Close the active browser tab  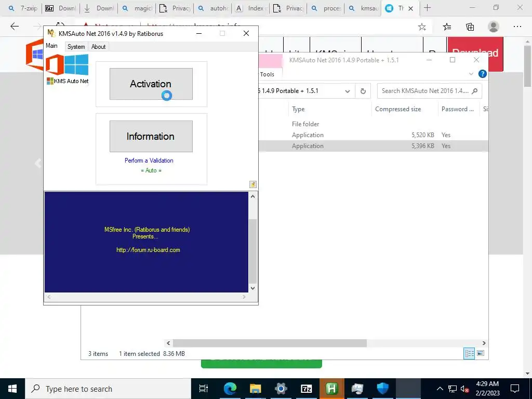click(410, 8)
